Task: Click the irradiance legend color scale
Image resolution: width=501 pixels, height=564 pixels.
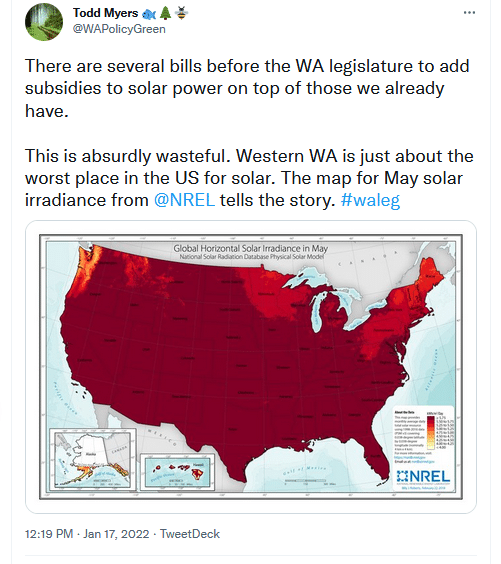Action: [x=431, y=432]
